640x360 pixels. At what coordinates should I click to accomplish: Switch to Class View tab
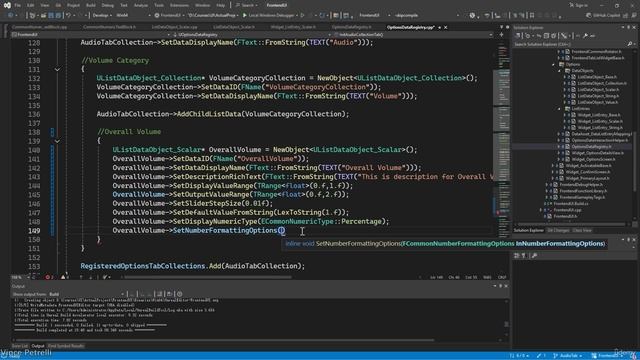[582, 230]
